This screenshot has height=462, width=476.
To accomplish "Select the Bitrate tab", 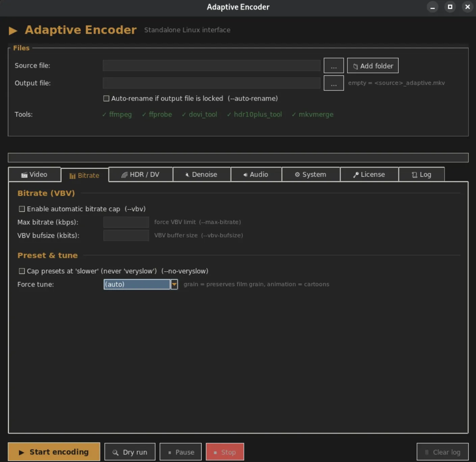I will (x=85, y=175).
